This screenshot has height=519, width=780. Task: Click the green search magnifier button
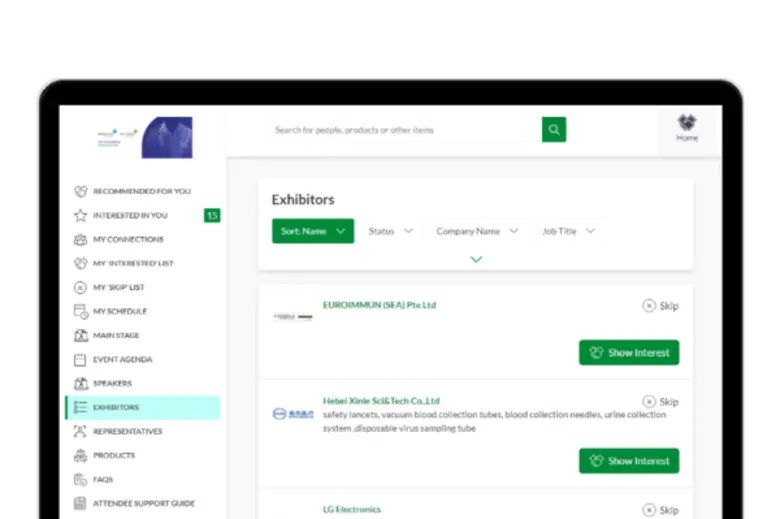click(x=554, y=129)
